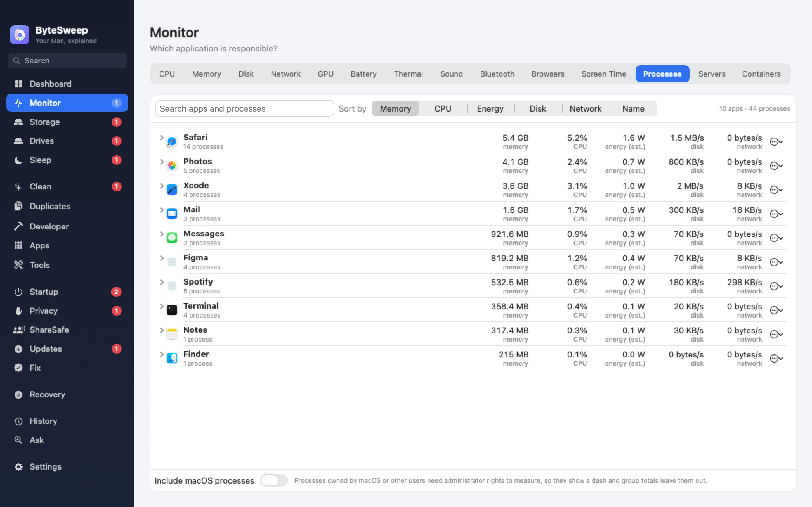Switch to the Thermal tab

408,74
